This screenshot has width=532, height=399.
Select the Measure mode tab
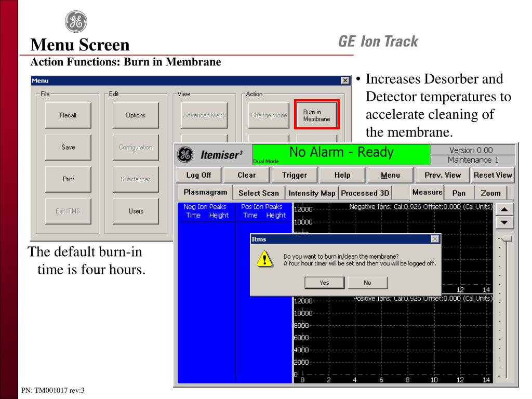tap(427, 192)
